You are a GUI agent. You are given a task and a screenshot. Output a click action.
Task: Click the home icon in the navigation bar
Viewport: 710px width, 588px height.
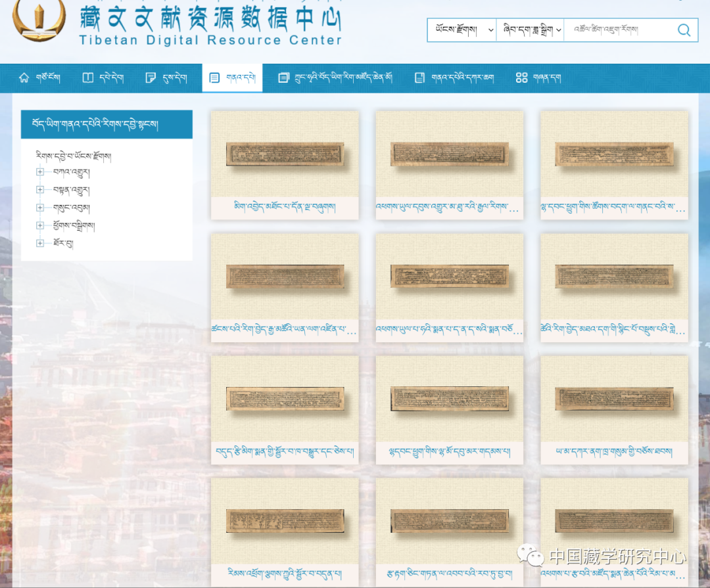(x=24, y=78)
